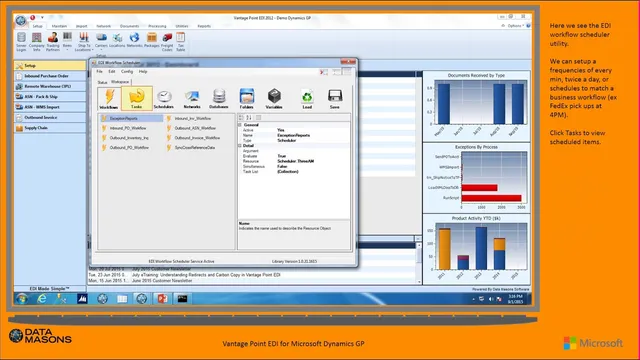Image resolution: width=640 pixels, height=360 pixels.
Task: Open the Databases icon
Action: 219,99
